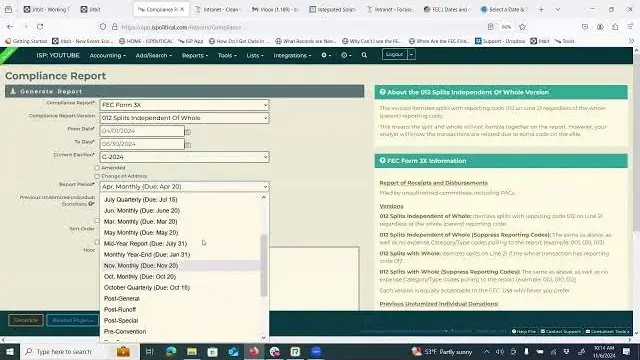Open Firefox application menu icon
Viewport: 640px width, 360px height.
630,27
